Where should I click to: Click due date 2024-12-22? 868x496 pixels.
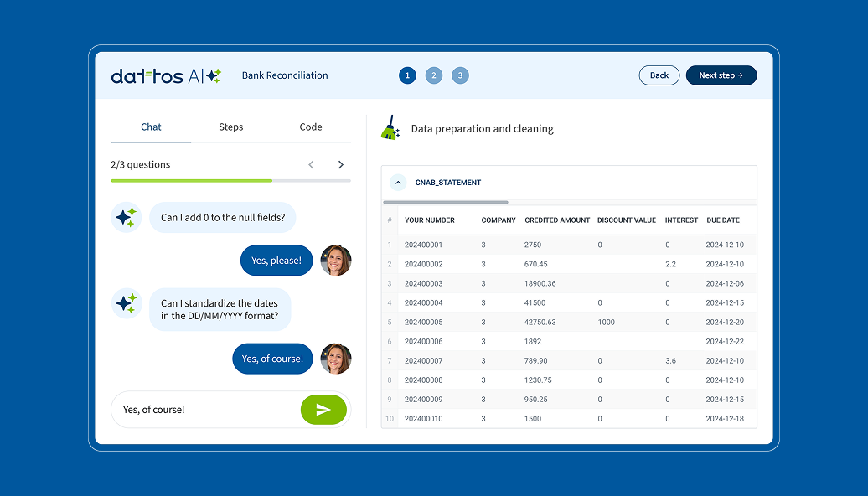click(725, 342)
